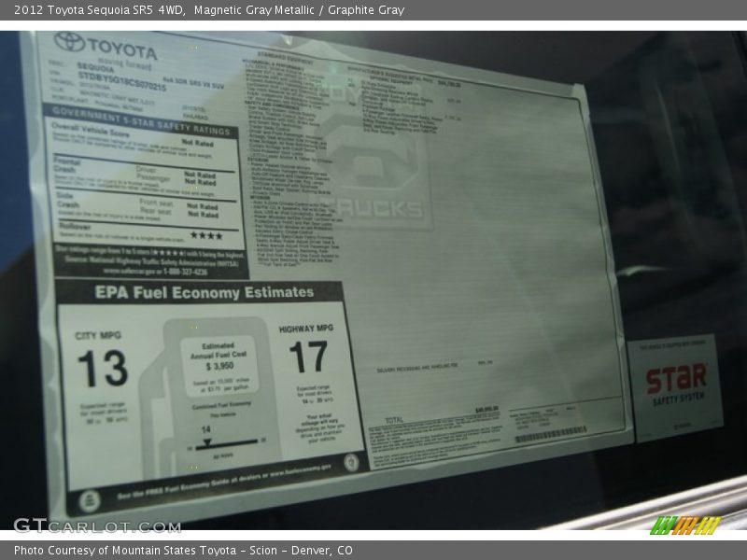Click the "EPA Fuel Economy Estimates" heading
Viewport: 747px width, 560px height.
[x=204, y=292]
